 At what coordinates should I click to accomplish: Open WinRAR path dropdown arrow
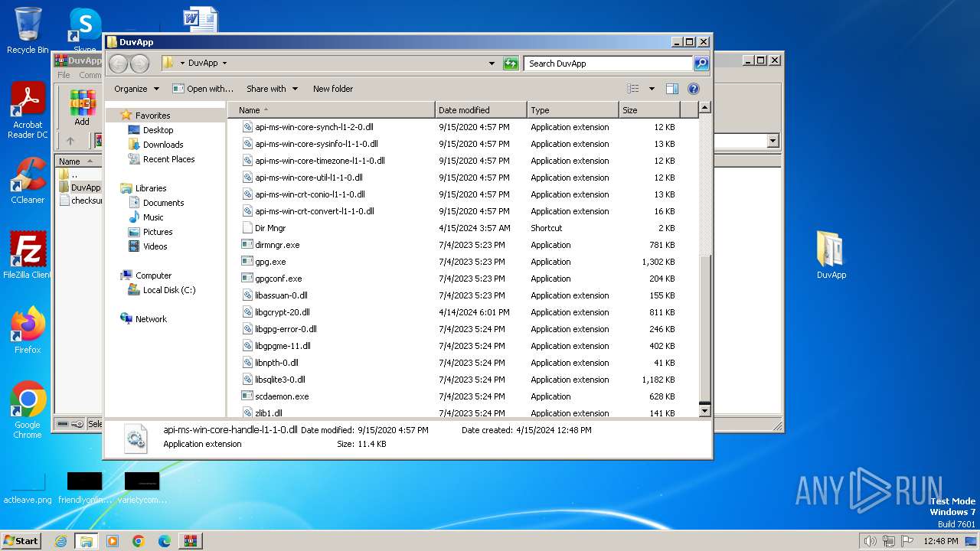click(x=773, y=141)
